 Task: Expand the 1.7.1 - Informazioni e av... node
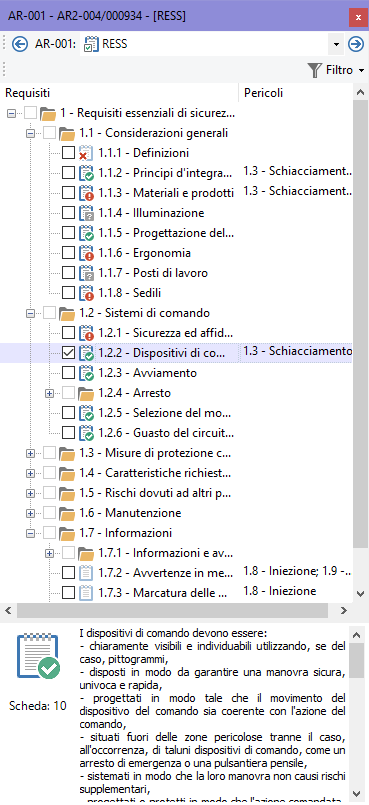[x=49, y=553]
